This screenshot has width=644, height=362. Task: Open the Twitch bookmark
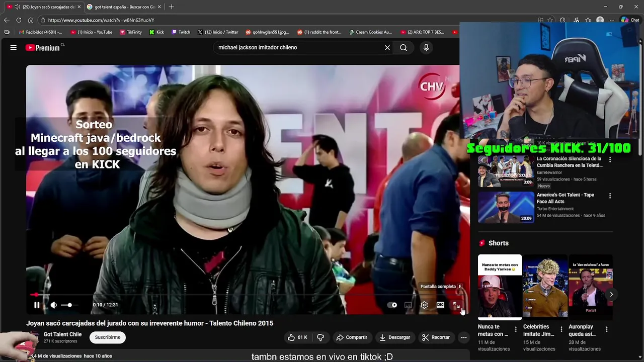click(181, 32)
